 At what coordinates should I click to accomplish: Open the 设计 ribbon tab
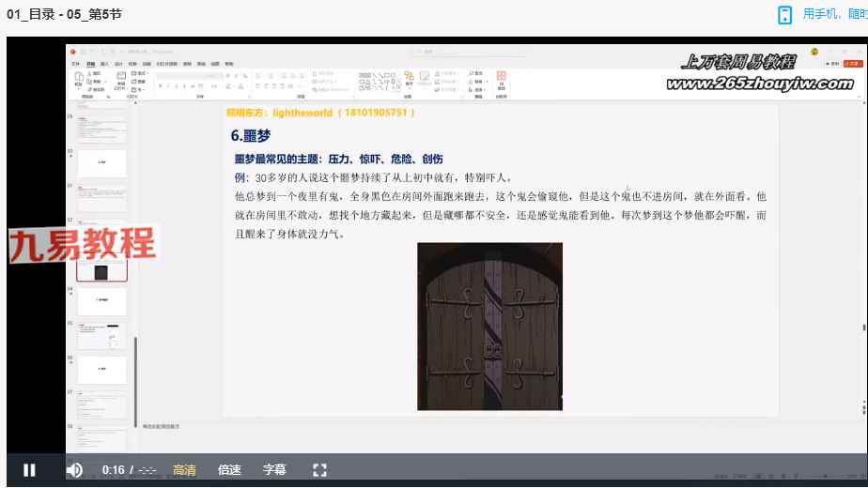point(118,64)
